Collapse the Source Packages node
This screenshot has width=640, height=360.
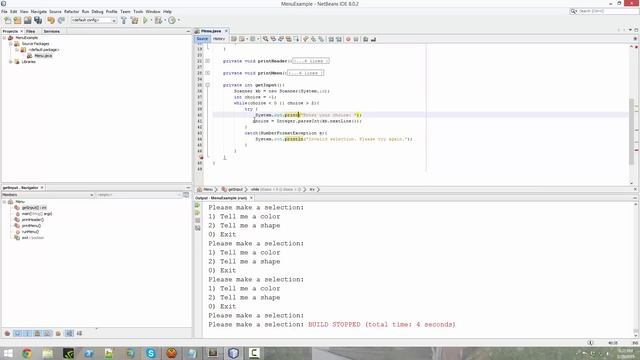(11, 44)
